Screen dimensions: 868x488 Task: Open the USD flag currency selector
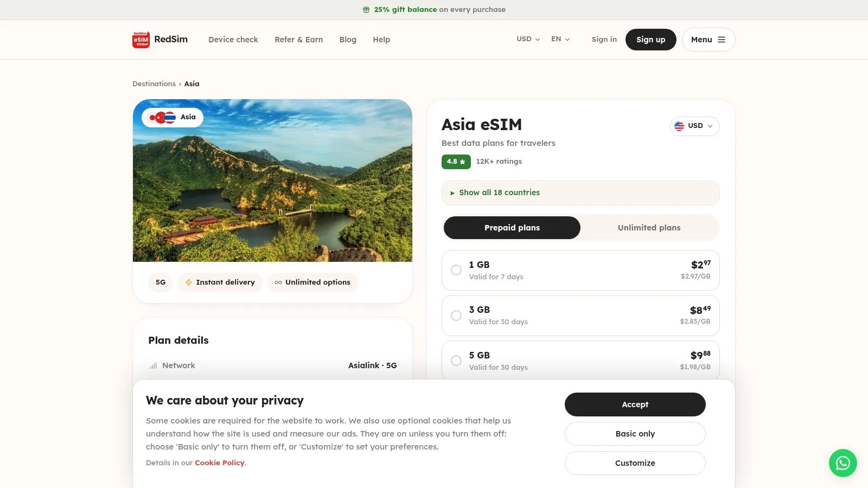695,126
